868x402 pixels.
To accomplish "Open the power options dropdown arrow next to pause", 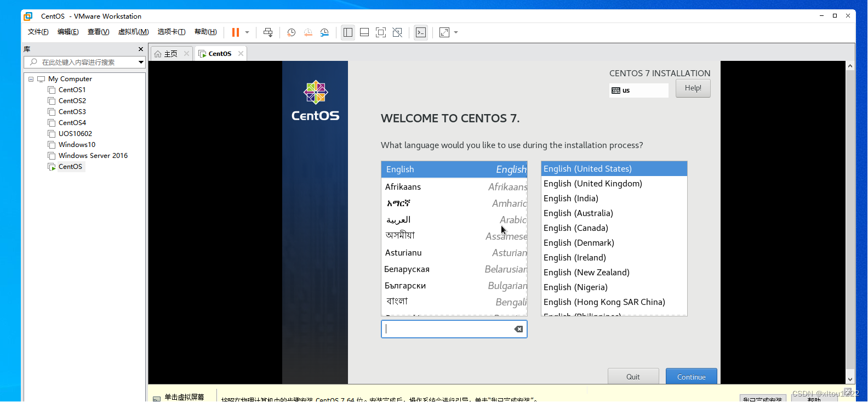I will (x=247, y=32).
